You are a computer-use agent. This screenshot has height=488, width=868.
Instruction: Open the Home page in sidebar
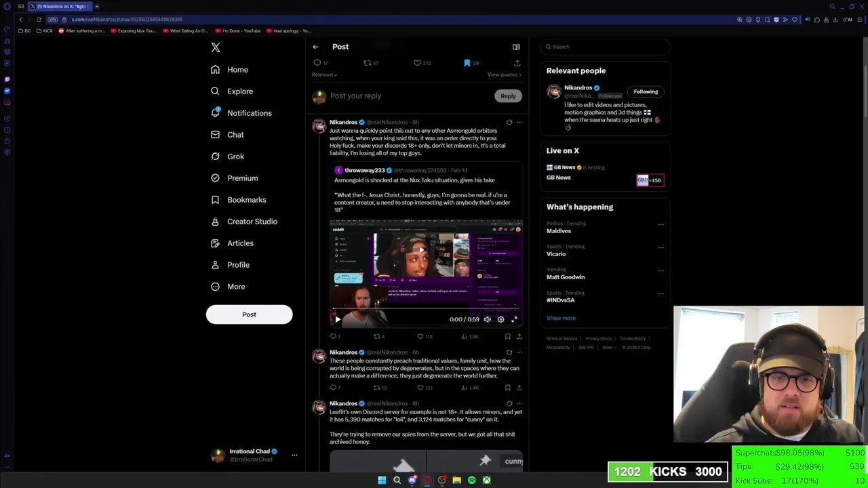click(x=229, y=70)
